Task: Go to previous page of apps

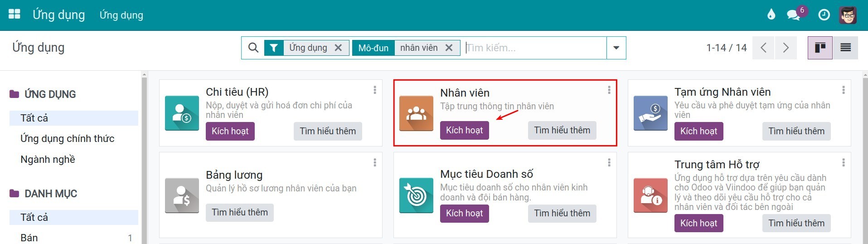Action: (764, 48)
